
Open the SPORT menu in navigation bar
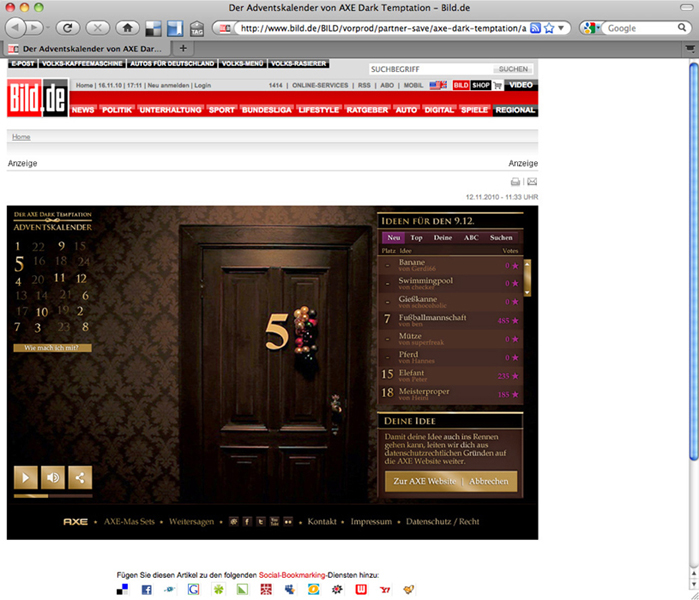[222, 110]
